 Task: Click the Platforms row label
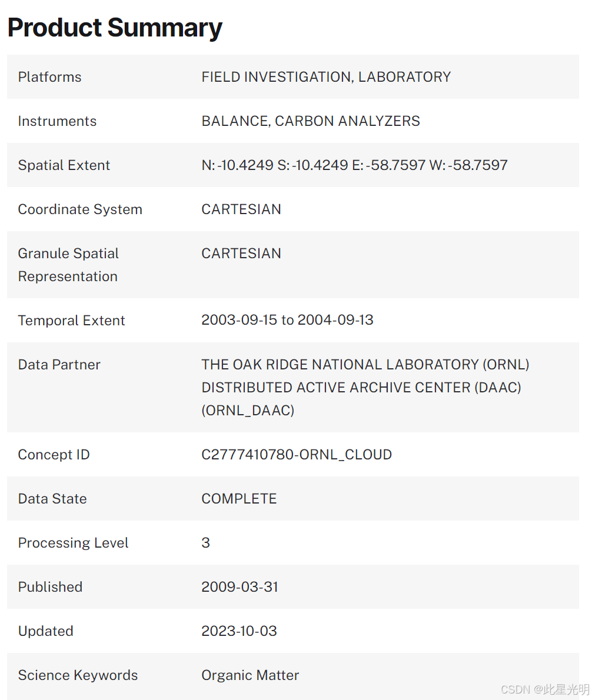(x=50, y=77)
